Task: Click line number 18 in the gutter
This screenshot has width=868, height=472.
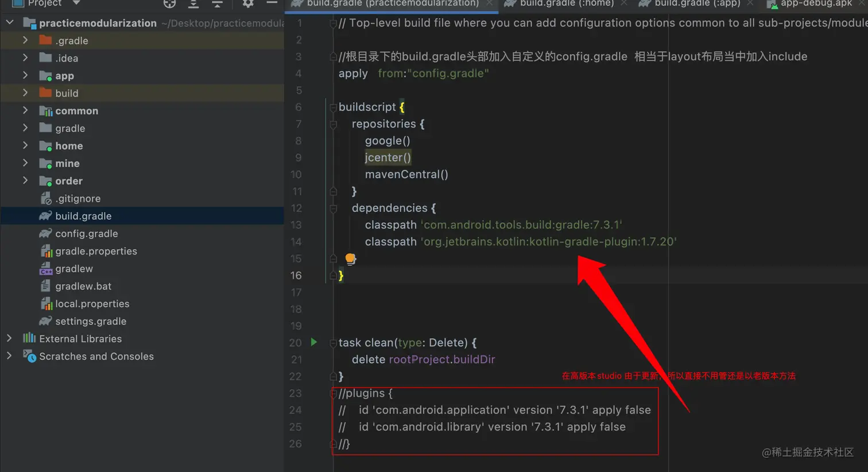Action: (296, 309)
